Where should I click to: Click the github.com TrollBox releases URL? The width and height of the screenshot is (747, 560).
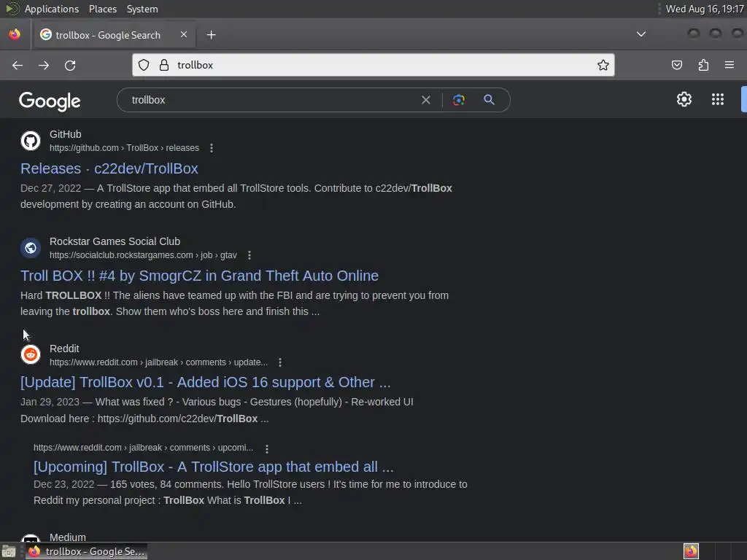tap(124, 148)
